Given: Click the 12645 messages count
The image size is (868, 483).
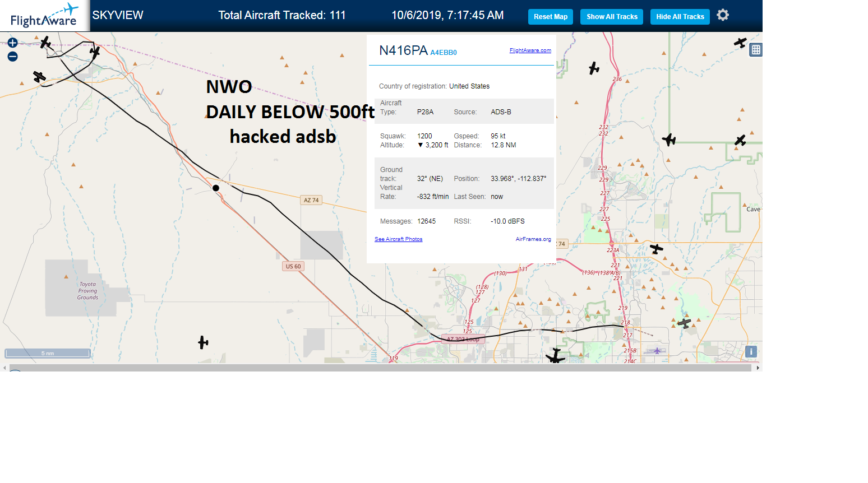Looking at the screenshot, I should coord(427,221).
